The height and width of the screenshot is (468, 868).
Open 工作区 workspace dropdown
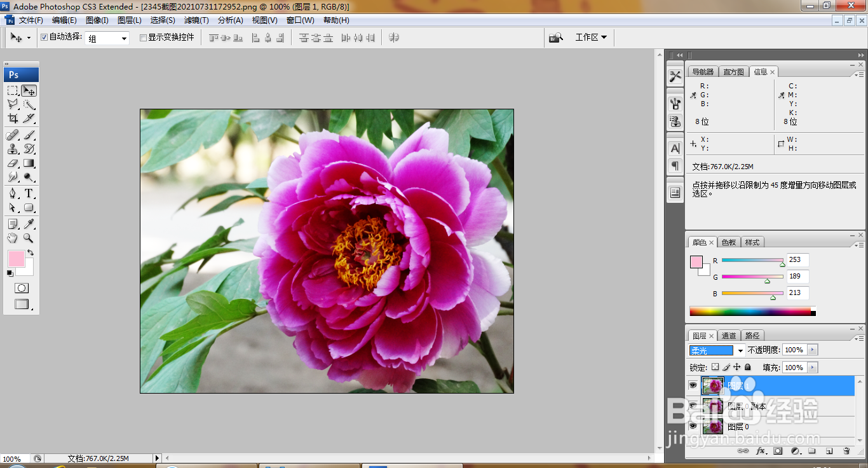pos(591,37)
